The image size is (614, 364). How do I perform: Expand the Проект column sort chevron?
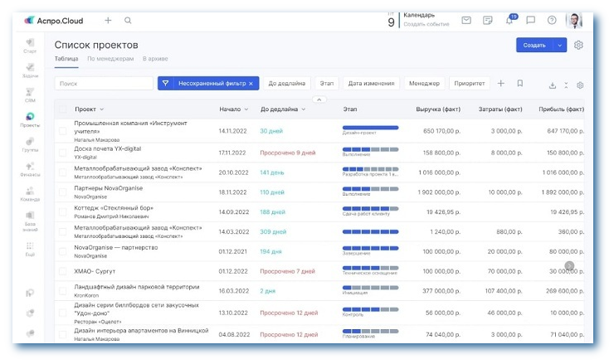[102, 109]
